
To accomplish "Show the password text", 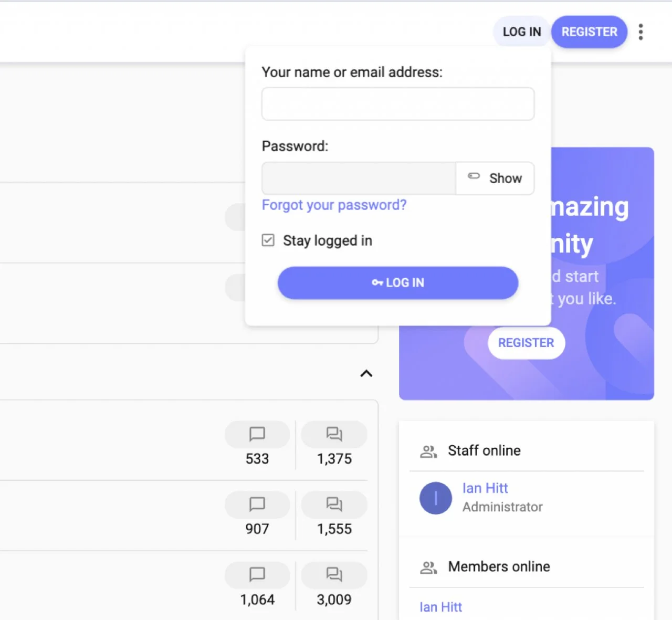I will point(495,178).
